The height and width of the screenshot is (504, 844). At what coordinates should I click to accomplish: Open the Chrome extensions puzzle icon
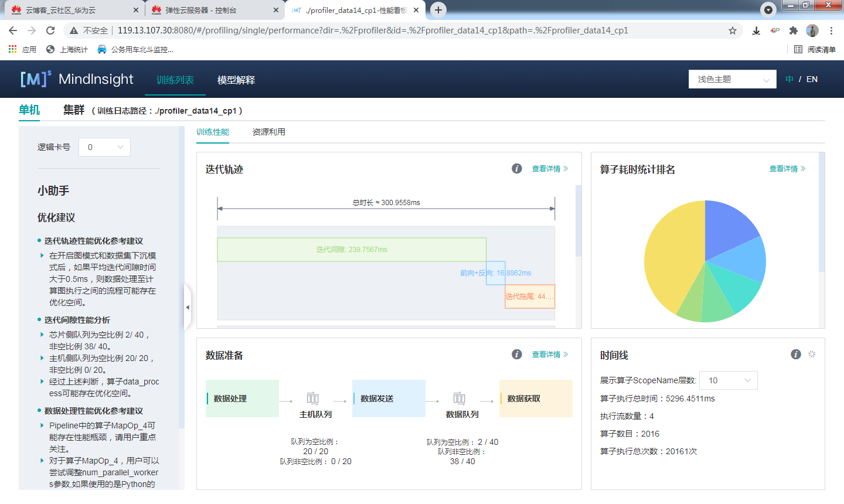click(x=794, y=30)
